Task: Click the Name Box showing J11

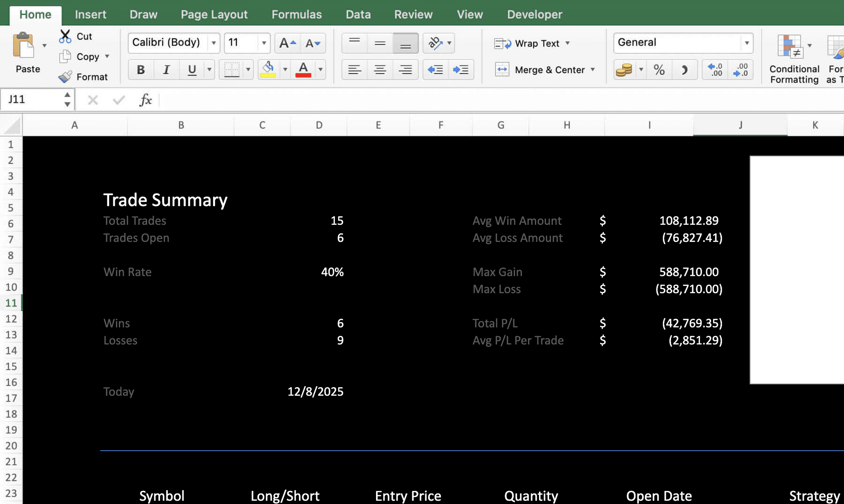Action: (x=32, y=100)
